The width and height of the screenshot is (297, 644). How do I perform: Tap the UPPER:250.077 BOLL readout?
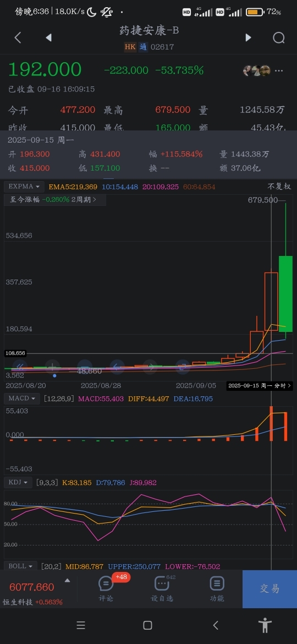pyautogui.click(x=134, y=567)
